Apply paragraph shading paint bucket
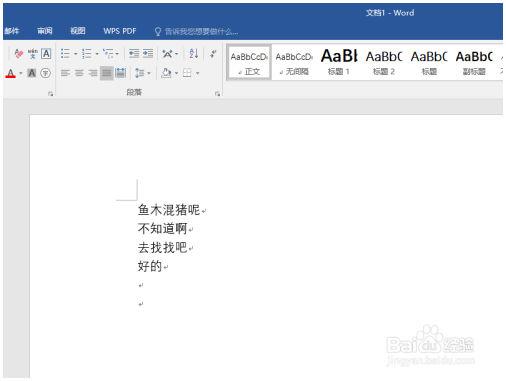This screenshot has width=506, height=381. pyautogui.click(x=166, y=73)
